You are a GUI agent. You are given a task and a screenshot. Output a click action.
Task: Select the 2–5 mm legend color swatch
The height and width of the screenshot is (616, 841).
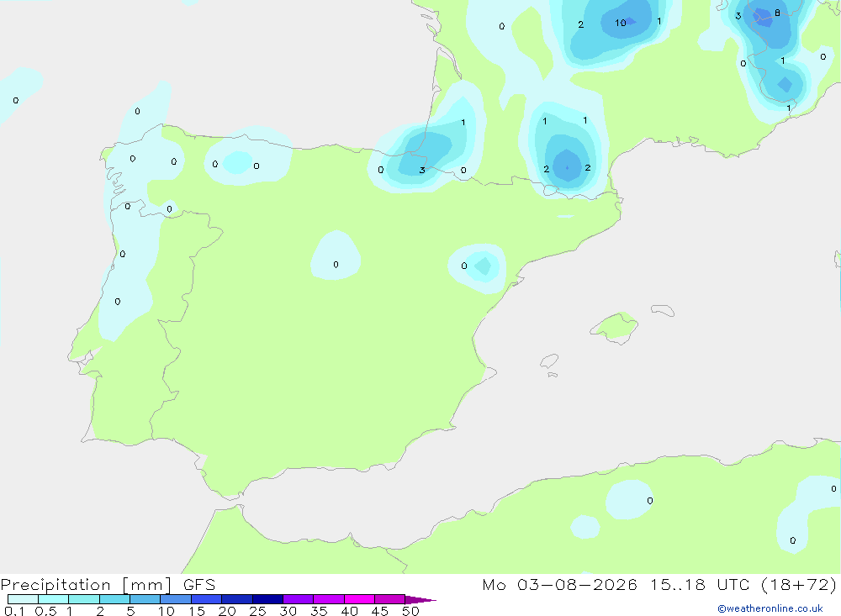[x=114, y=599]
